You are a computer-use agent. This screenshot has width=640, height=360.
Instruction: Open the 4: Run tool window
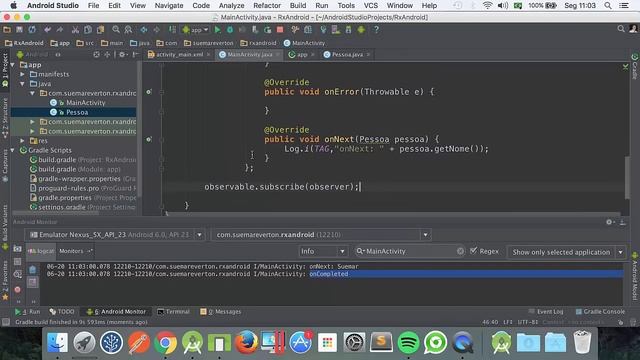[28, 311]
